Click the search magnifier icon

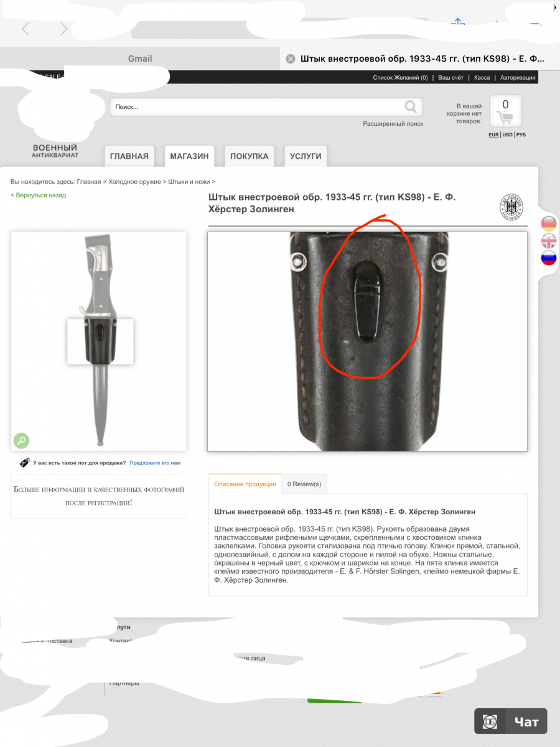click(x=411, y=106)
